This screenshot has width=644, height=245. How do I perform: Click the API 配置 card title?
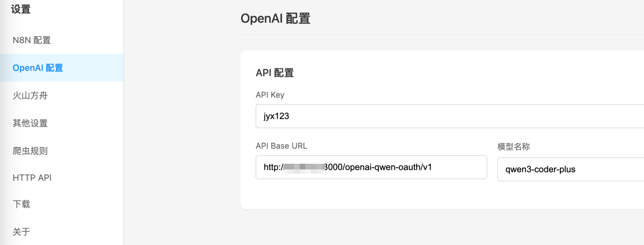point(275,73)
